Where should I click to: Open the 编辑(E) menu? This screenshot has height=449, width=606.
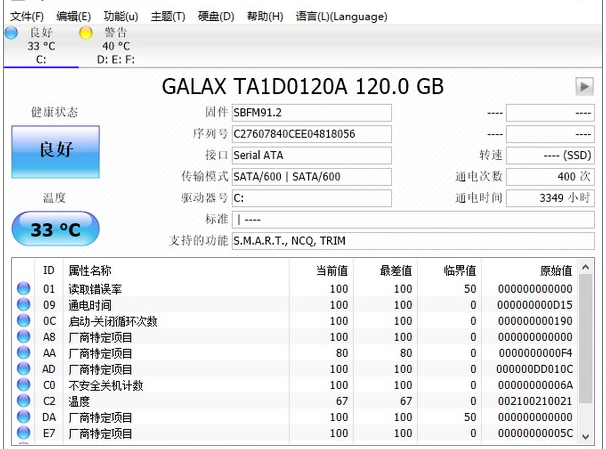73,16
